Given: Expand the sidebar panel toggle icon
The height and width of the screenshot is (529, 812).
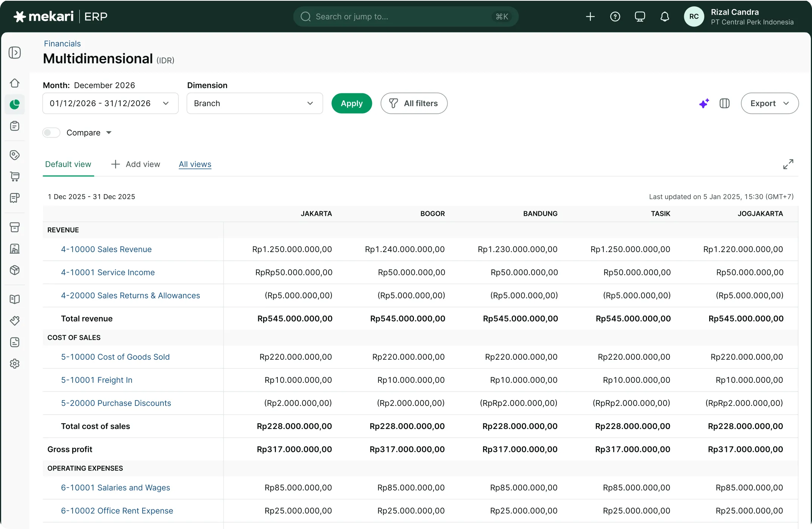Looking at the screenshot, I should (x=15, y=53).
